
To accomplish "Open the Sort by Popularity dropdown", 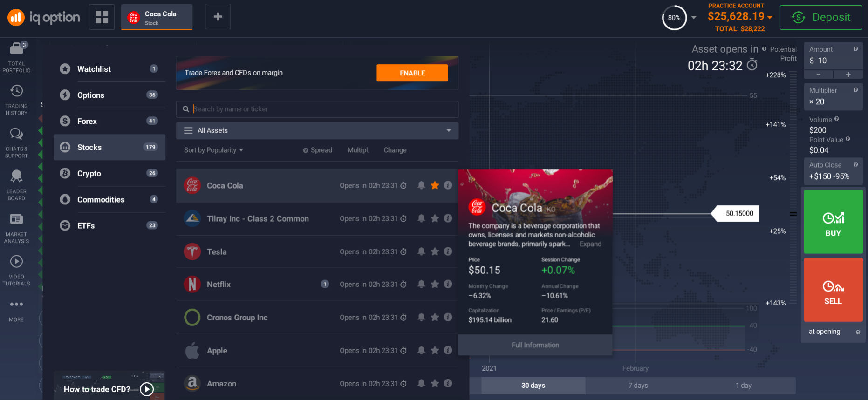I will [x=213, y=150].
